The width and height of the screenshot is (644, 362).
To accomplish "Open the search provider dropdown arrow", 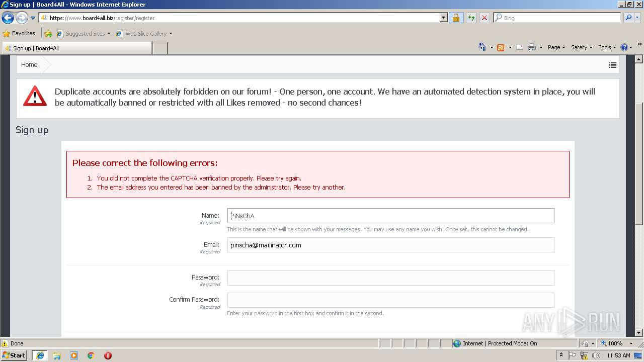I will [x=638, y=18].
